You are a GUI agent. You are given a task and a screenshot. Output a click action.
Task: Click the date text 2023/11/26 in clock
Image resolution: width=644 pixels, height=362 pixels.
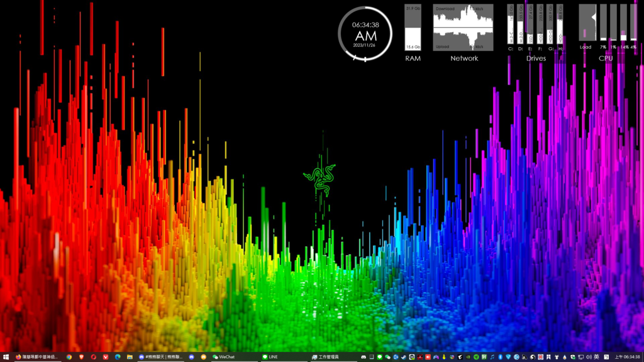[x=364, y=45]
